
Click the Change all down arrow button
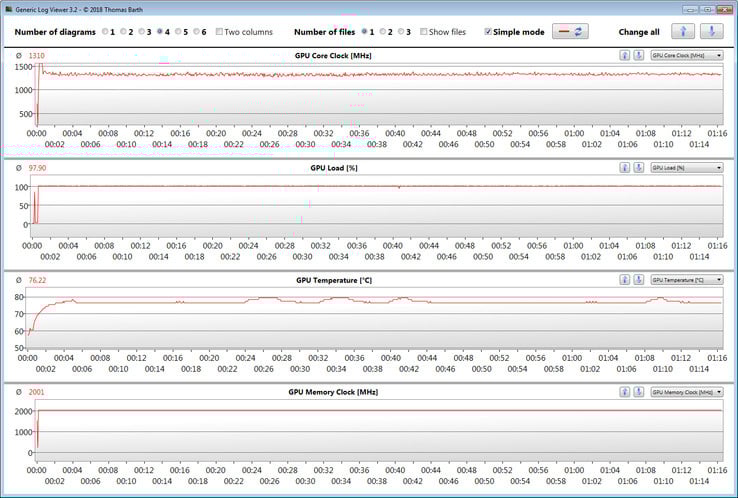point(712,32)
